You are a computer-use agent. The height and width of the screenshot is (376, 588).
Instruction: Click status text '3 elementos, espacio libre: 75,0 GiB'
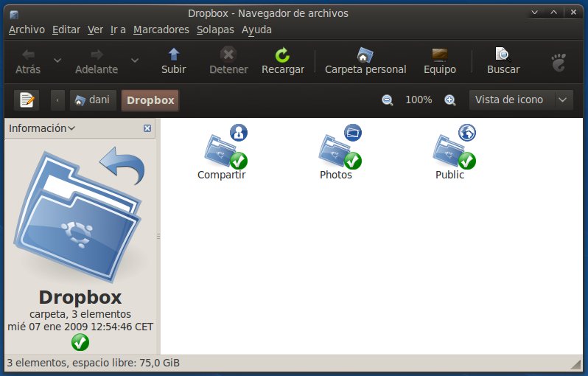[93, 363]
